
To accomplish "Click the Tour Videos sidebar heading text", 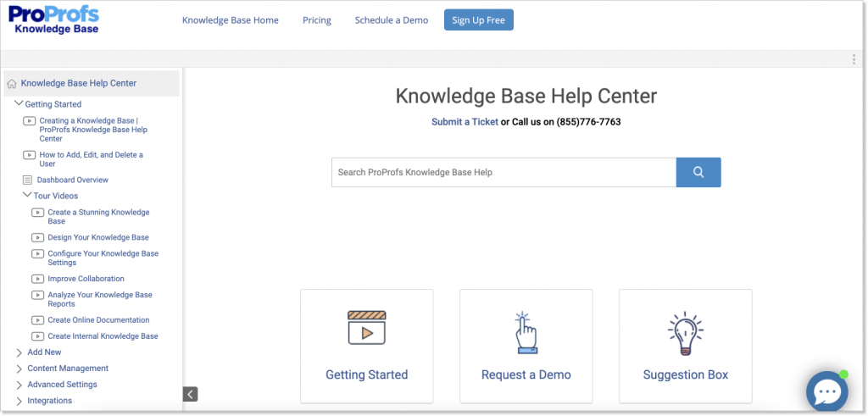I will (x=56, y=196).
